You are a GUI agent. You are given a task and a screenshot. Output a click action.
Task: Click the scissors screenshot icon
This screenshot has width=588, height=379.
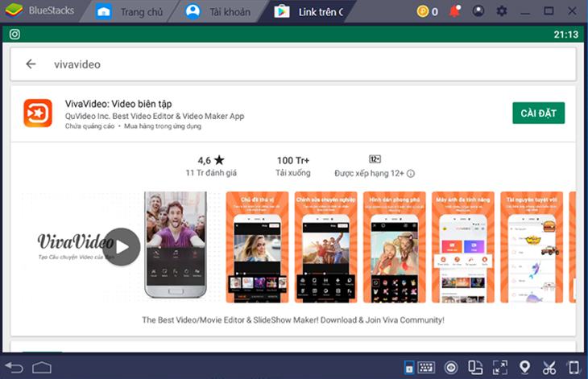coord(549,368)
